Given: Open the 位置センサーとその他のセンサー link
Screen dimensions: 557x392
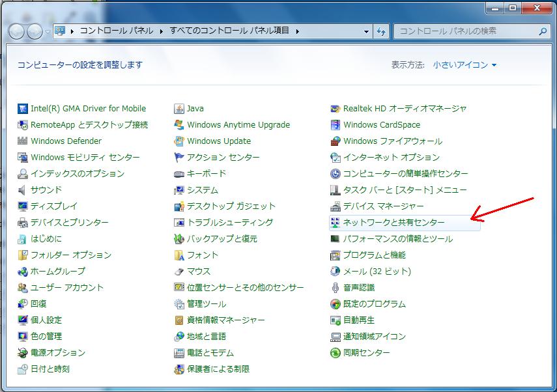Looking at the screenshot, I should click(x=246, y=288).
